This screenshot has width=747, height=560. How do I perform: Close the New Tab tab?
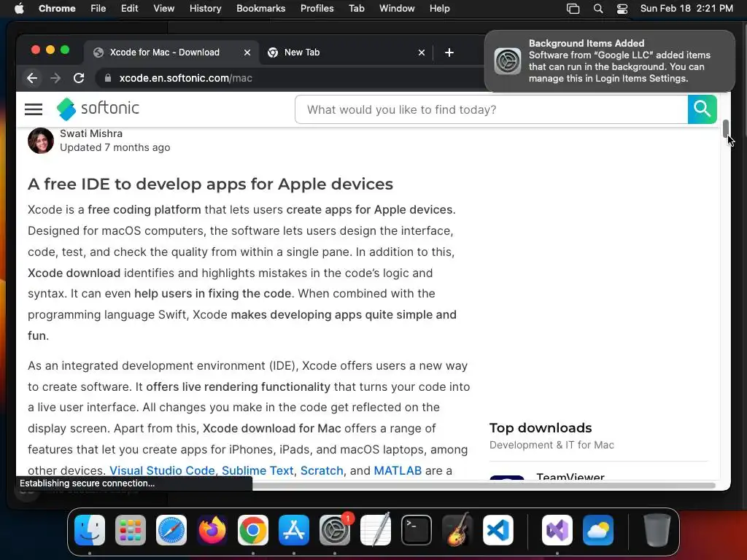(x=421, y=52)
